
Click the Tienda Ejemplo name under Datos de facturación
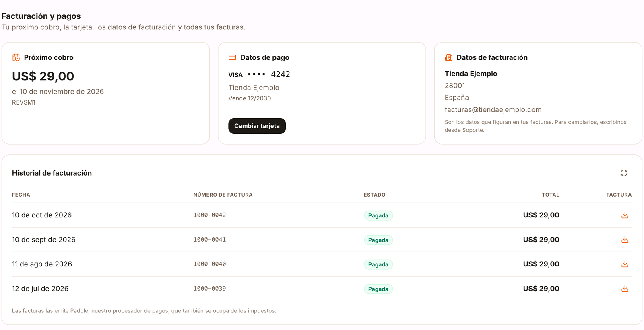(471, 74)
